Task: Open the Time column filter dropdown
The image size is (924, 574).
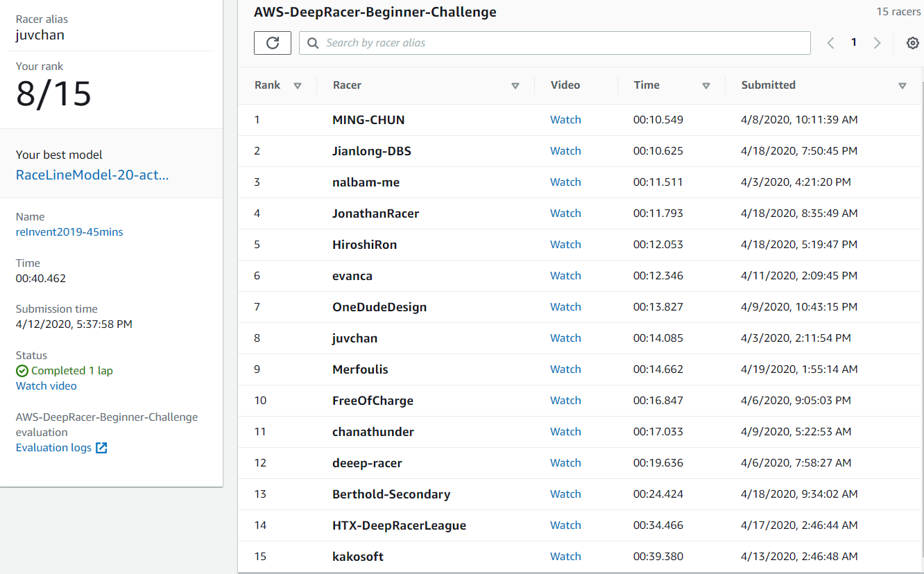Action: (706, 85)
